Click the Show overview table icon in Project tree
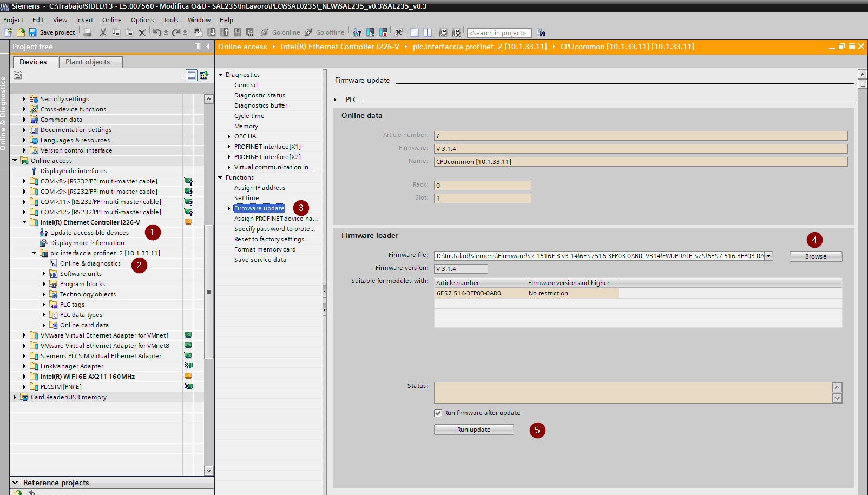868x495 pixels. (192, 75)
